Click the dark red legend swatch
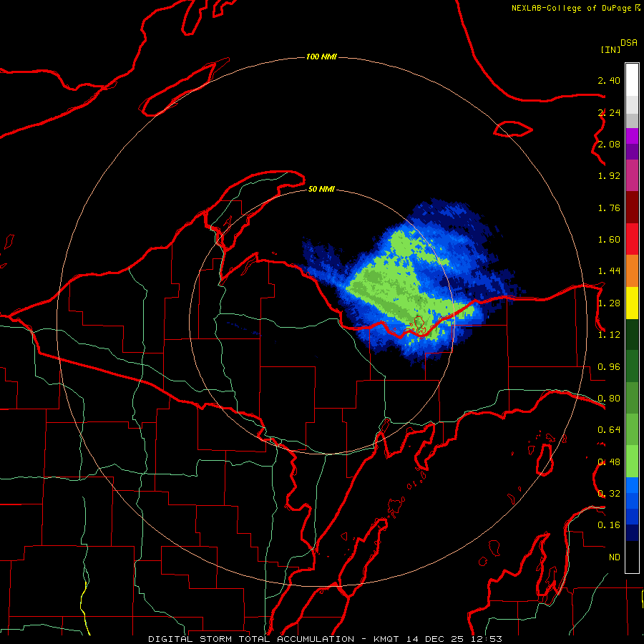The width and height of the screenshot is (644, 644). [632, 208]
